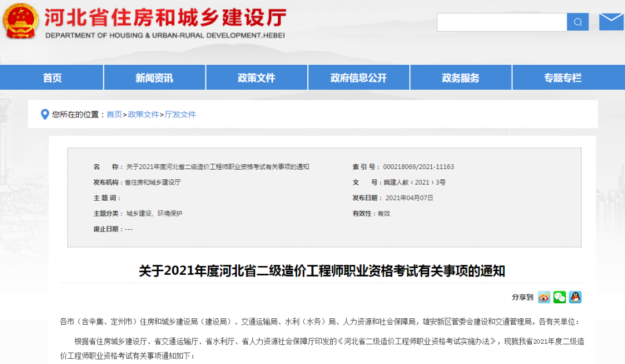Share the article to QQ
The width and height of the screenshot is (625, 364).
pyautogui.click(x=575, y=297)
